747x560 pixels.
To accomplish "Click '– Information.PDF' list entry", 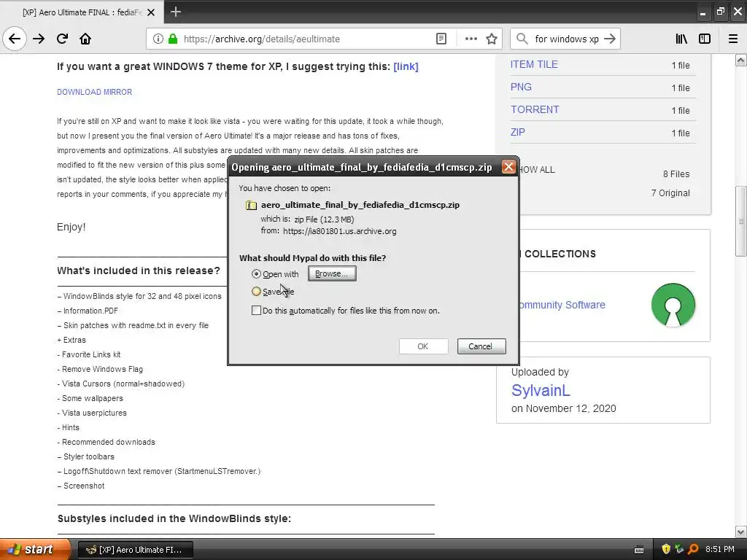I will (x=88, y=311).
